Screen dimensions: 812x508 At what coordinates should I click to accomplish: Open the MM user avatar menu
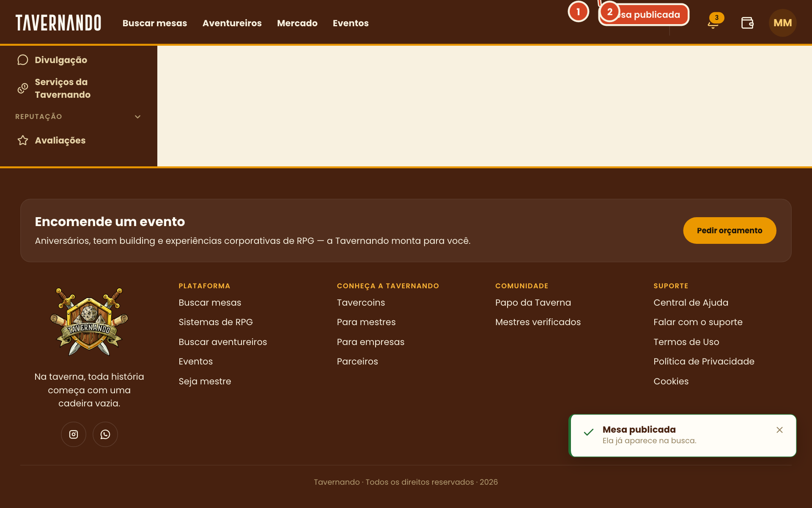[782, 23]
